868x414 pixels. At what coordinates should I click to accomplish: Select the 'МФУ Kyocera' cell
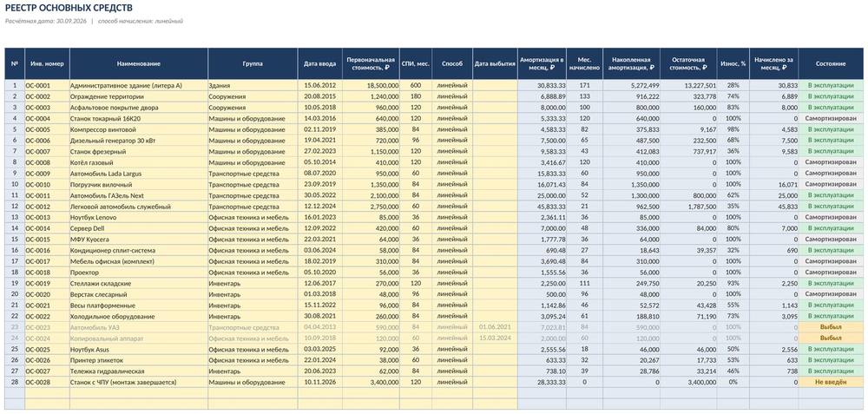tap(138, 240)
